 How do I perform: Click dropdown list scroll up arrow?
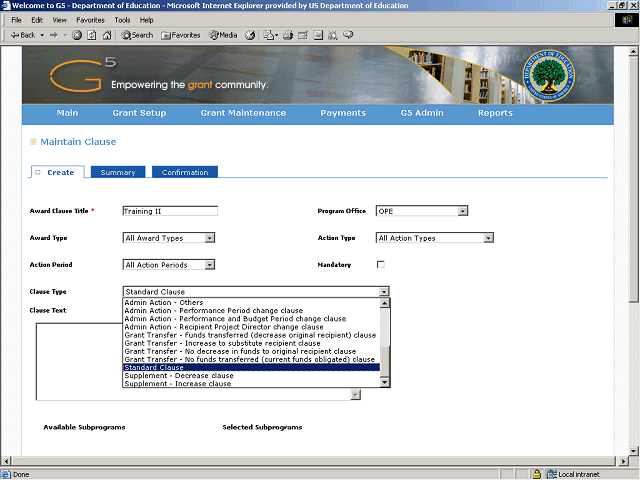coord(384,303)
